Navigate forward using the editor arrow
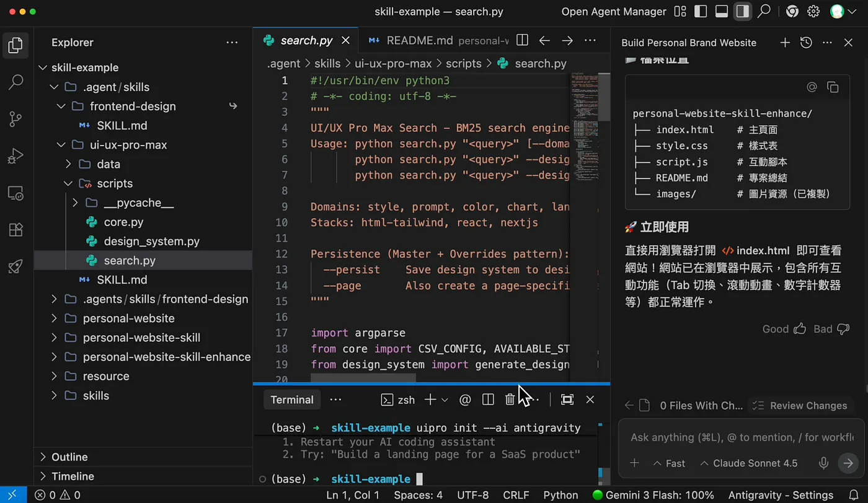Viewport: 868px width, 503px height. click(x=567, y=40)
